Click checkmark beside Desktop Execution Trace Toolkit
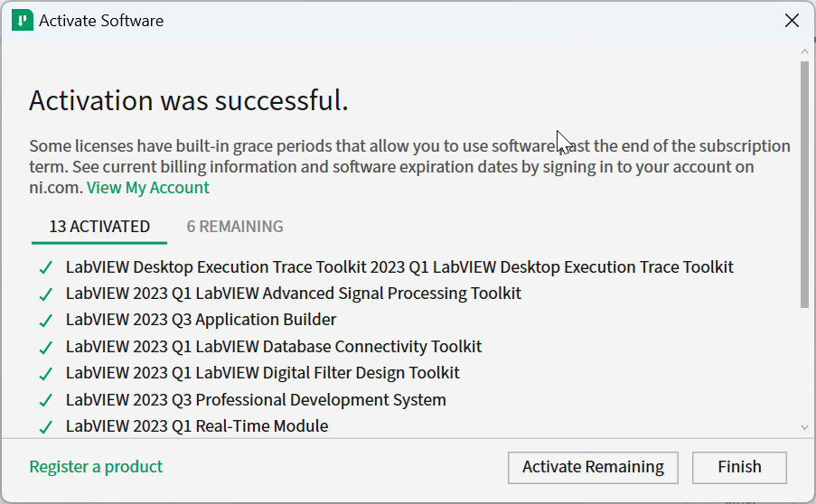Screen dimensions: 816x504 pyautogui.click(x=46, y=268)
